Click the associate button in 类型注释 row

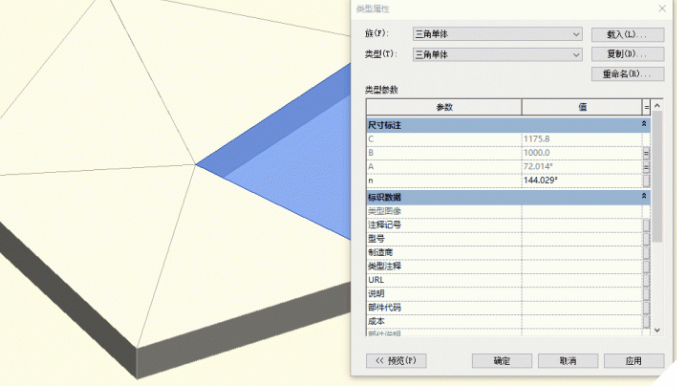coord(646,266)
